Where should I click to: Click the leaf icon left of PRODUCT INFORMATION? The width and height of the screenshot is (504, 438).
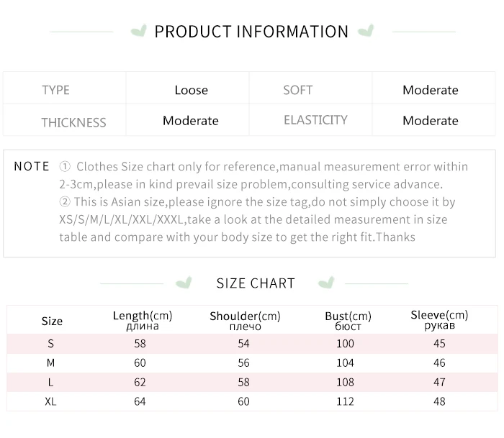(138, 31)
